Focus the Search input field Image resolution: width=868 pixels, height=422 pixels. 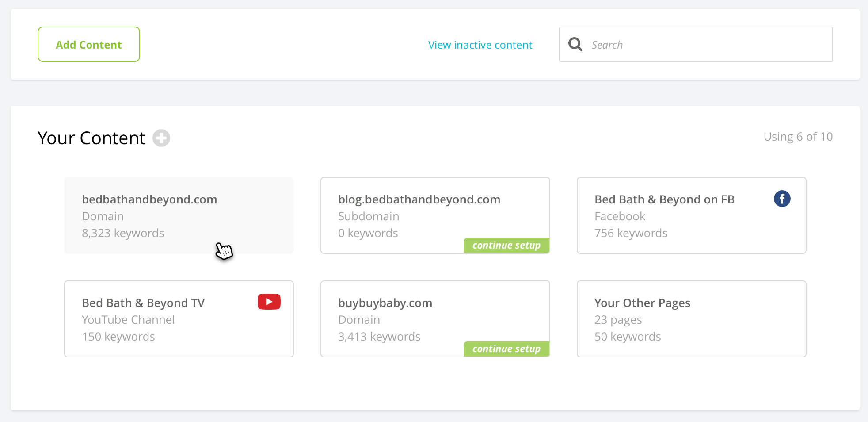(696, 44)
